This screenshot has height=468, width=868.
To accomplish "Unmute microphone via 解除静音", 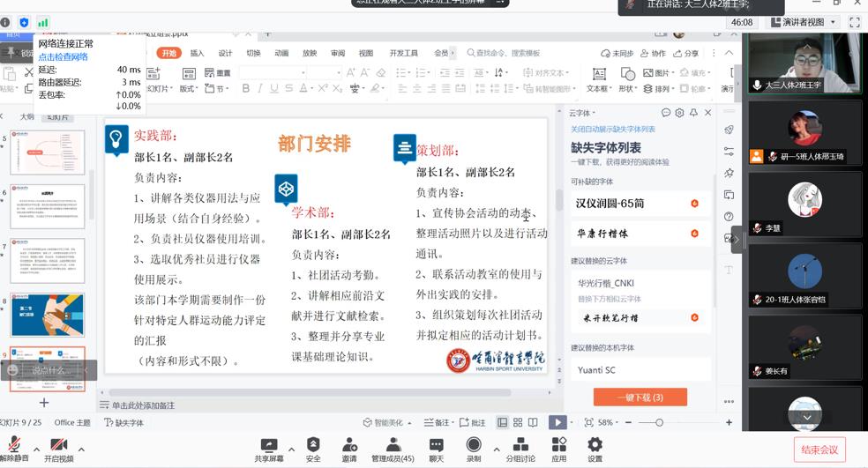I will [x=12, y=445].
